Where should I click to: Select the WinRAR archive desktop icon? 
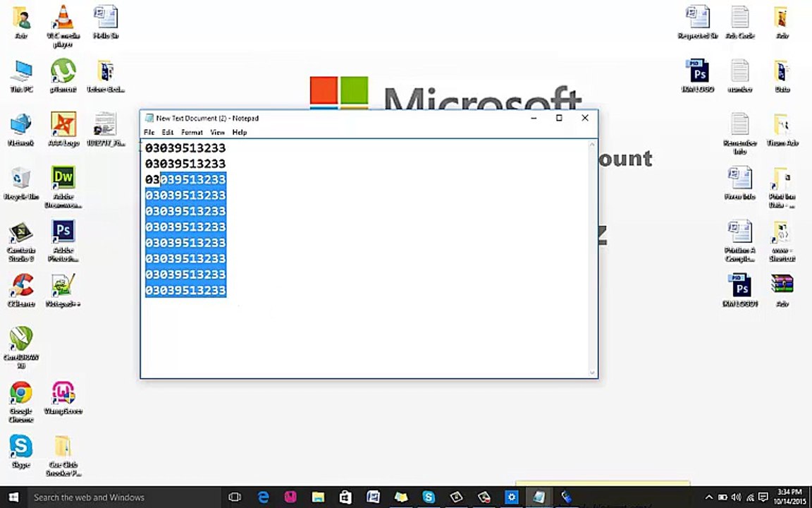(x=782, y=290)
